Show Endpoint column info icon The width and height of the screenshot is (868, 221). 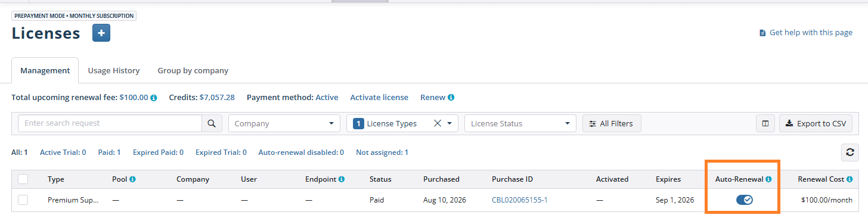tap(341, 179)
